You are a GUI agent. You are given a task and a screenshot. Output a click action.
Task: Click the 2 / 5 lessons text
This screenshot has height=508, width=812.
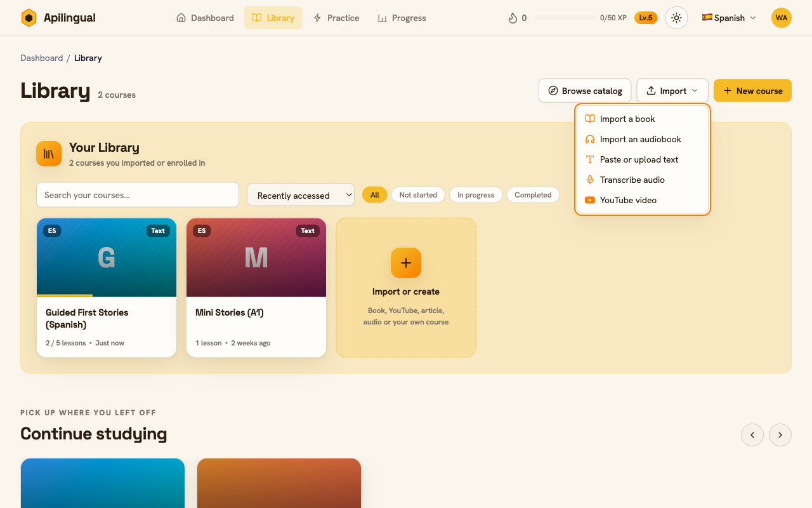[65, 343]
